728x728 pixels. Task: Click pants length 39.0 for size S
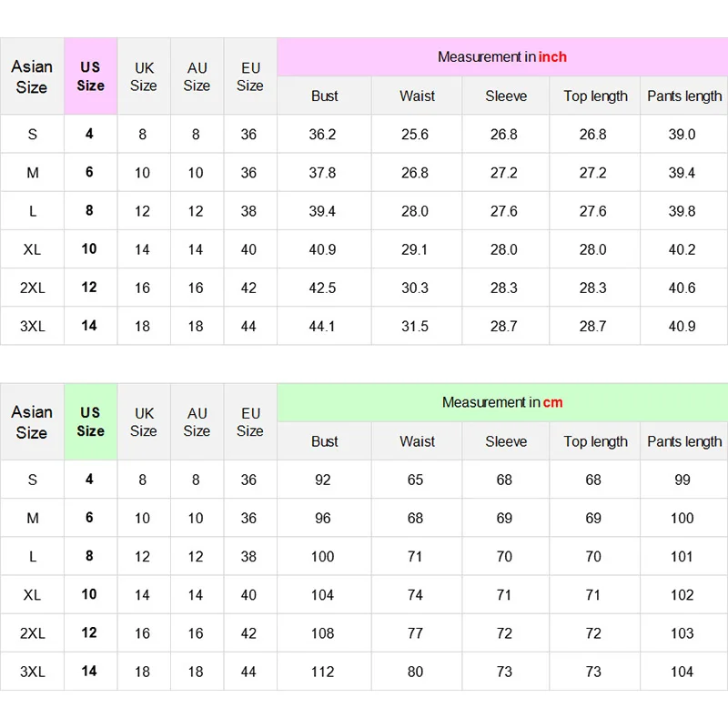click(x=682, y=134)
